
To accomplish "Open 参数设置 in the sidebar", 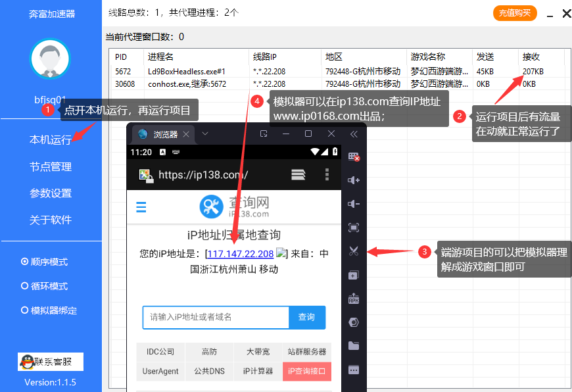I will 51,193.
